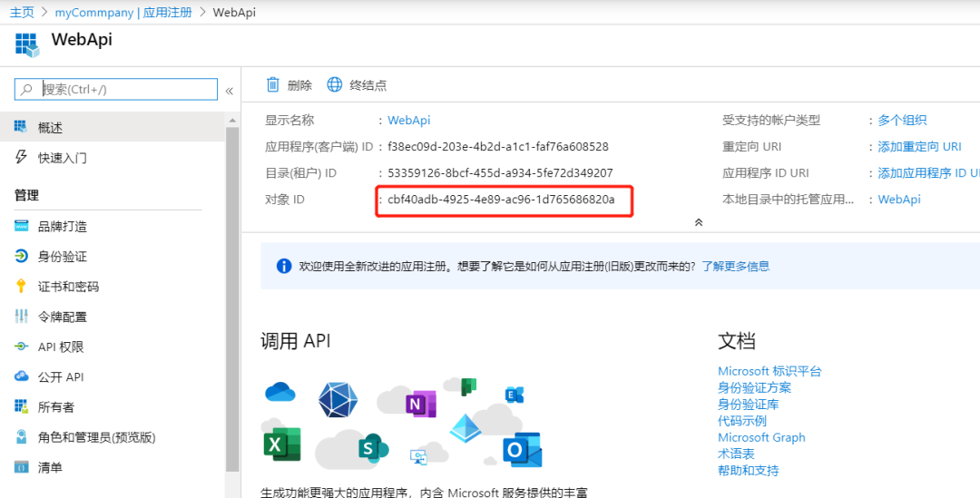980x498 pixels.
Task: Open Microsoft Graph documentation link
Action: 761,437
